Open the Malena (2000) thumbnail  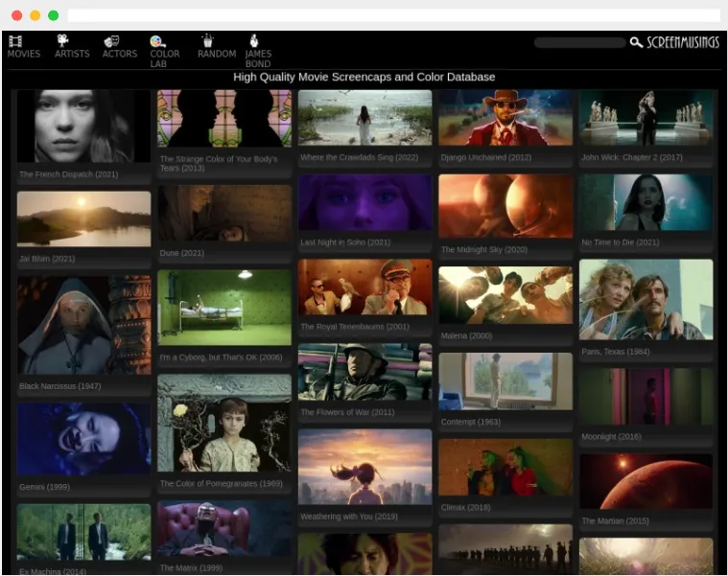pyautogui.click(x=505, y=295)
